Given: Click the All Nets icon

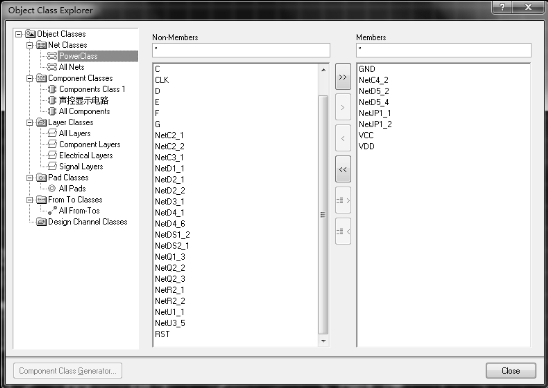Looking at the screenshot, I should point(52,67).
